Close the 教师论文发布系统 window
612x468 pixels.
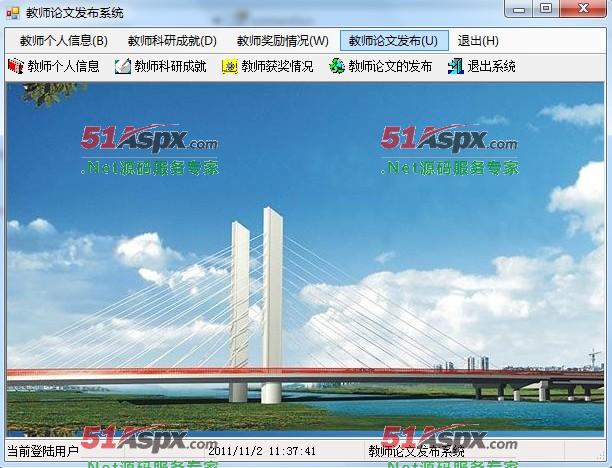click(x=583, y=9)
